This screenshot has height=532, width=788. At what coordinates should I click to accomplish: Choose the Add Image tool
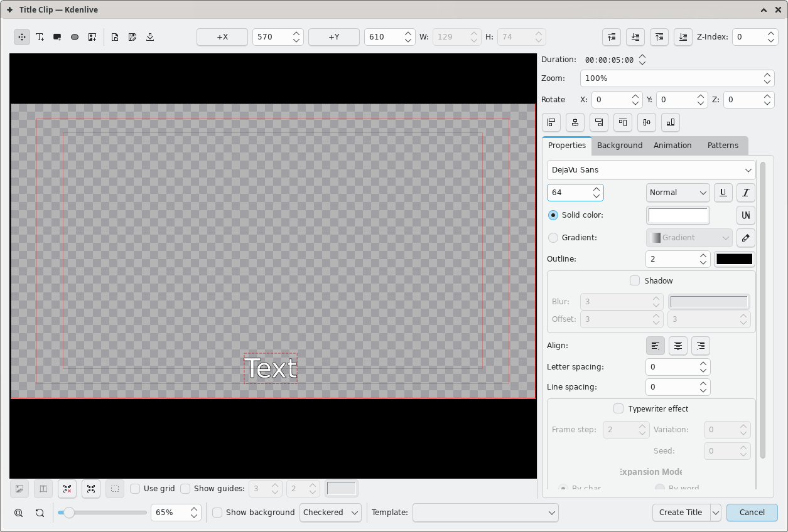click(x=92, y=37)
